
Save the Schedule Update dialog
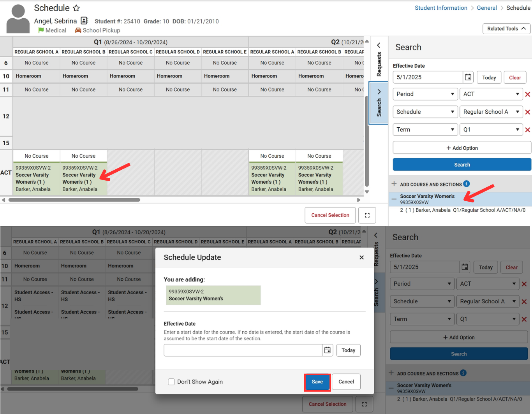[317, 382]
